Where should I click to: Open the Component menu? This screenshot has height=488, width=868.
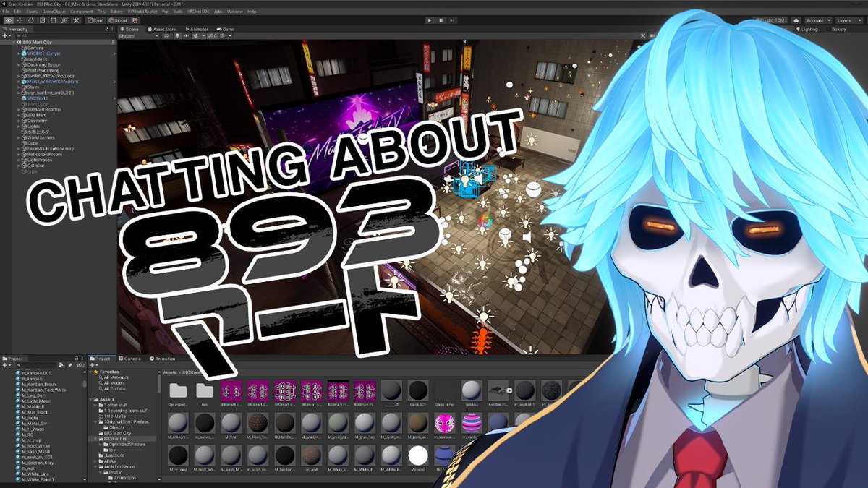click(x=82, y=12)
